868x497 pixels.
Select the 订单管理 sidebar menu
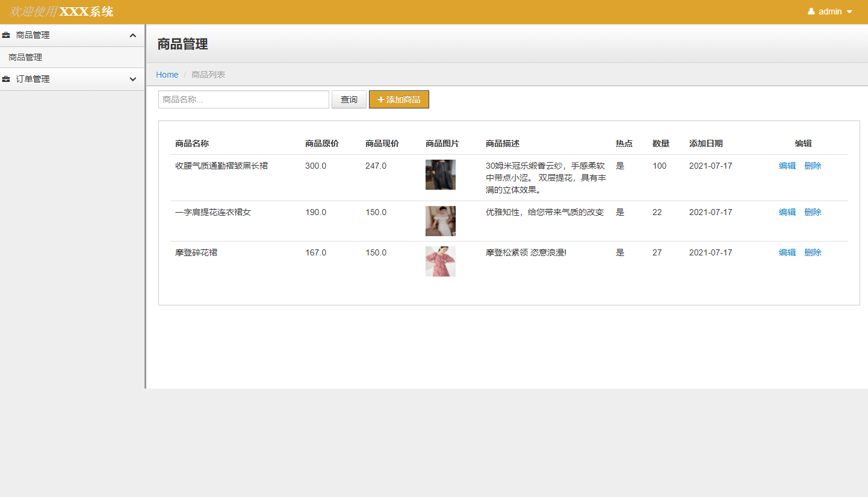tap(33, 80)
